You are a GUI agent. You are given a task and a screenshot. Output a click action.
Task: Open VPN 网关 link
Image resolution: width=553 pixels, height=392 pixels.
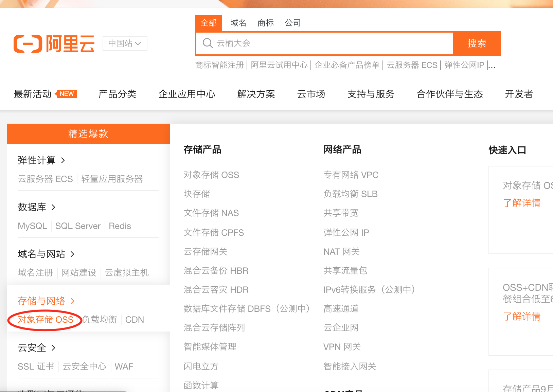[x=342, y=347]
